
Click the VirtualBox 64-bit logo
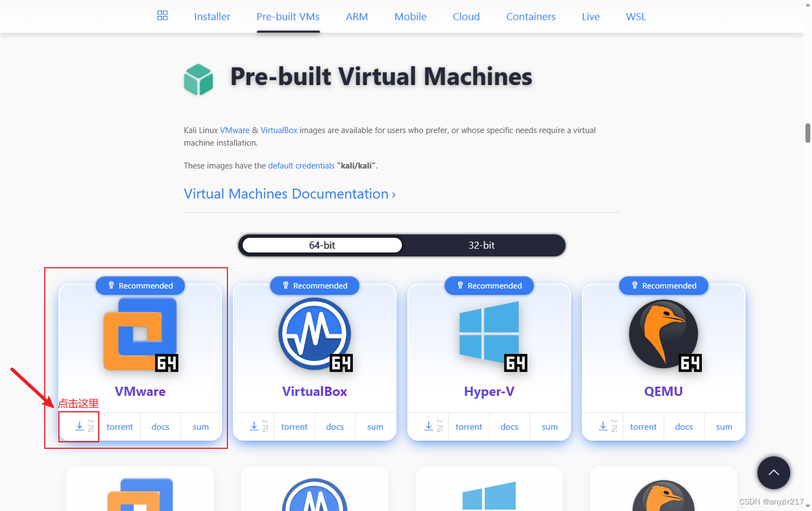point(315,334)
